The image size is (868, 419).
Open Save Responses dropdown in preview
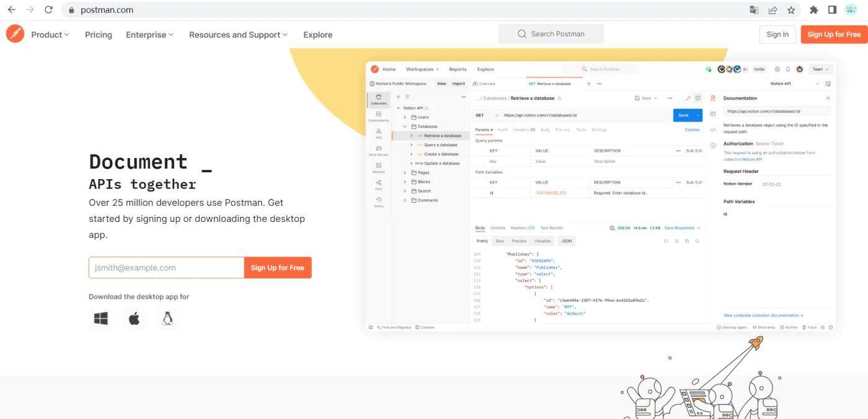(x=682, y=228)
